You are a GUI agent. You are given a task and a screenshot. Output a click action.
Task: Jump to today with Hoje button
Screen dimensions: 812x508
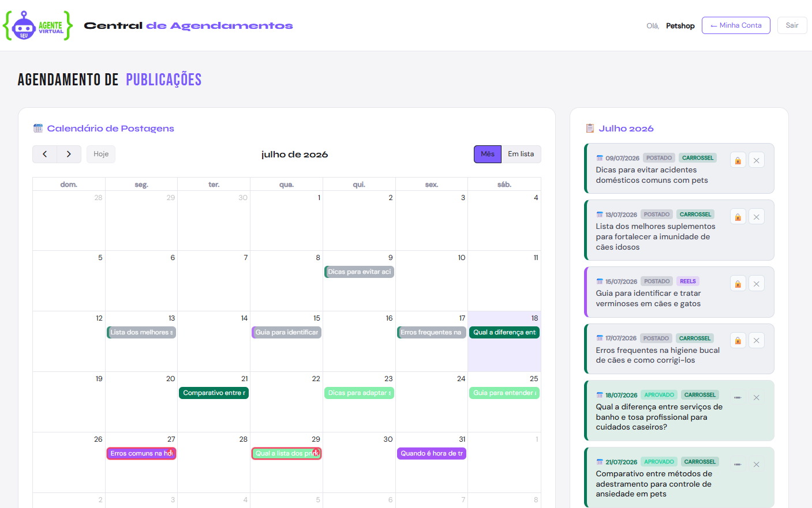click(101, 154)
